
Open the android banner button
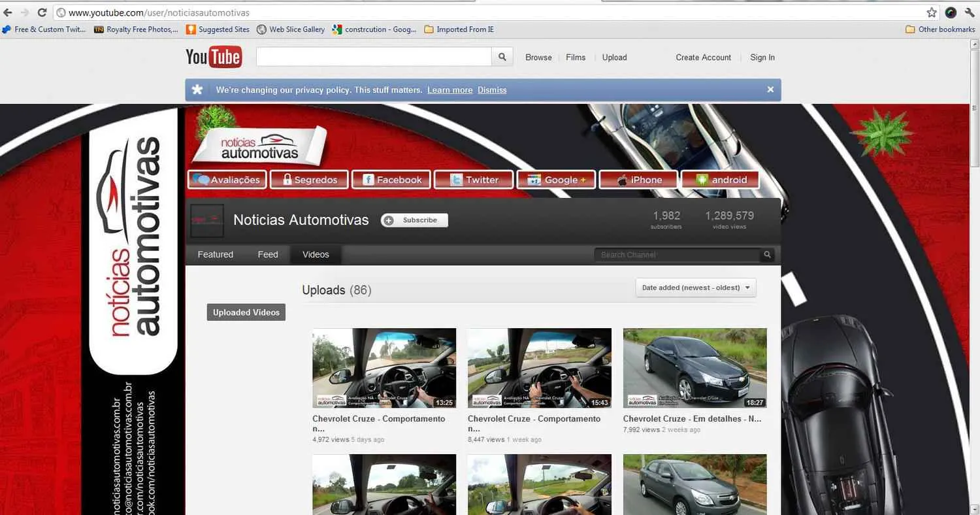[x=720, y=180]
